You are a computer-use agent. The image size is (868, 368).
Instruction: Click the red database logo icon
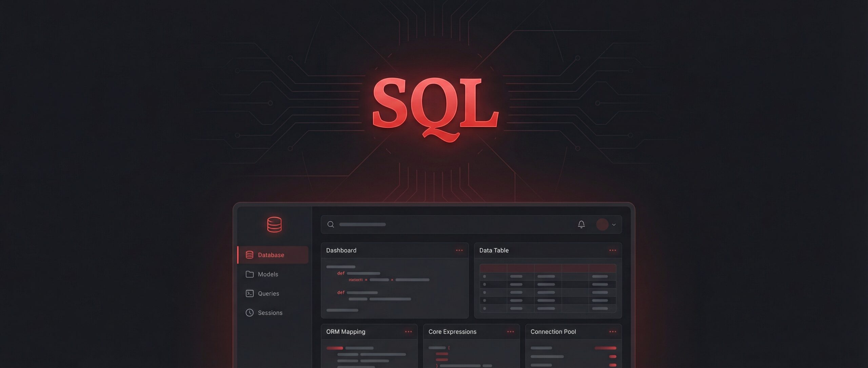click(x=274, y=224)
